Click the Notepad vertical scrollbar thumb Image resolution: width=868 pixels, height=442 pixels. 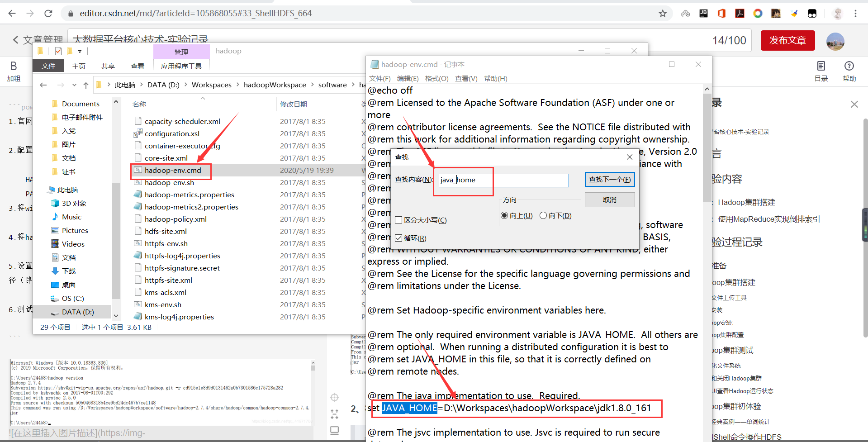[x=707, y=147]
